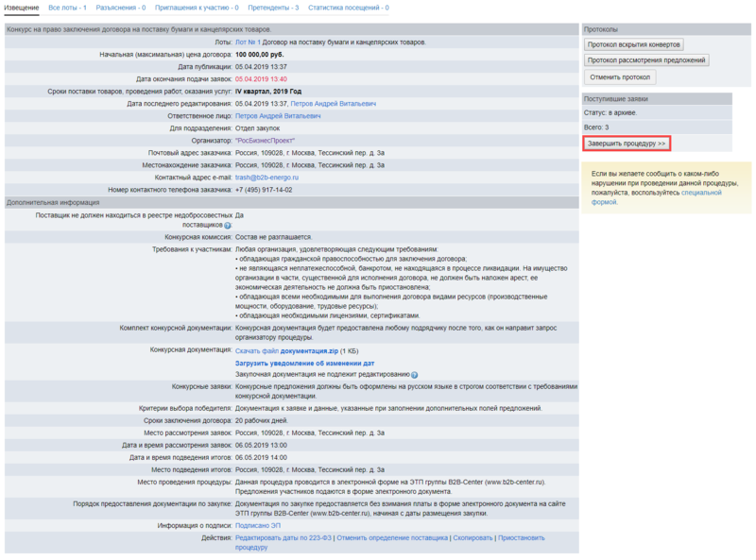Click Протокол рассмотрения предложений button
This screenshot has height=560, width=756.
645,60
